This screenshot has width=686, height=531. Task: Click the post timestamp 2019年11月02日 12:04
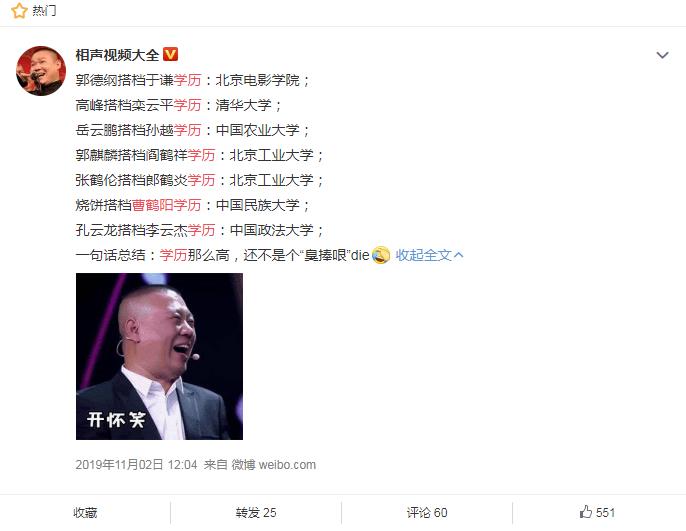point(136,465)
